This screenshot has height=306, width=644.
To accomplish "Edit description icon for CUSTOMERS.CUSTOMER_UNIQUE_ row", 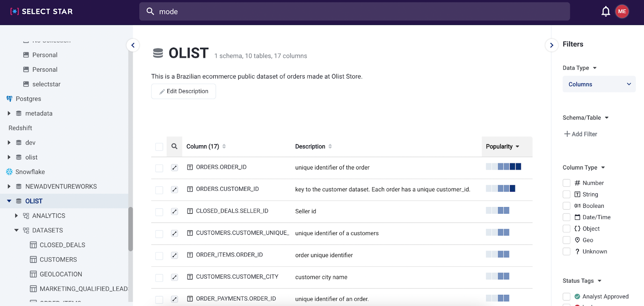I will point(174,233).
